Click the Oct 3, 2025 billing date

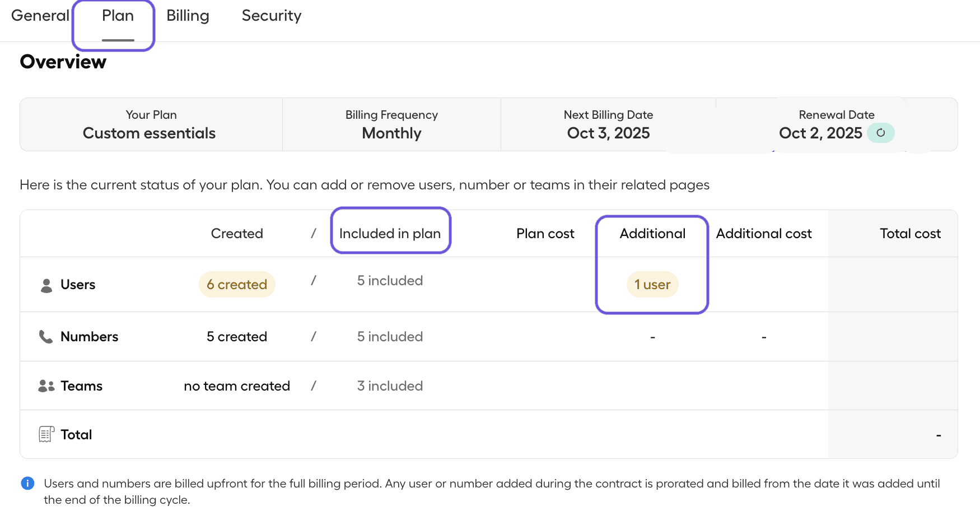click(x=608, y=133)
